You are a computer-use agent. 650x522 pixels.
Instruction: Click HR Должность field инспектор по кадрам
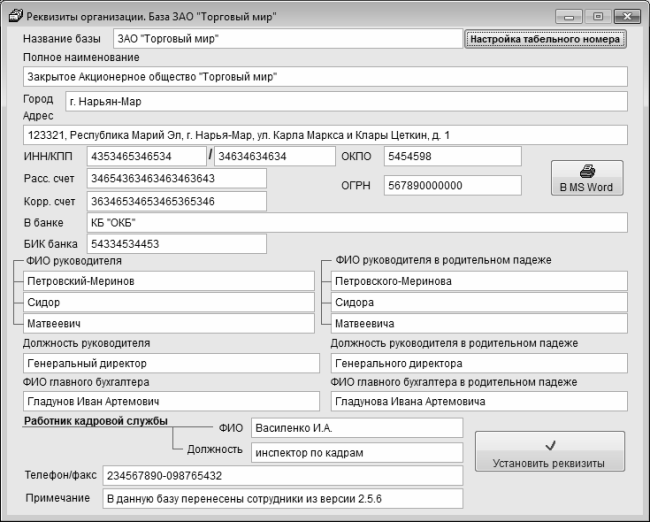tap(357, 452)
